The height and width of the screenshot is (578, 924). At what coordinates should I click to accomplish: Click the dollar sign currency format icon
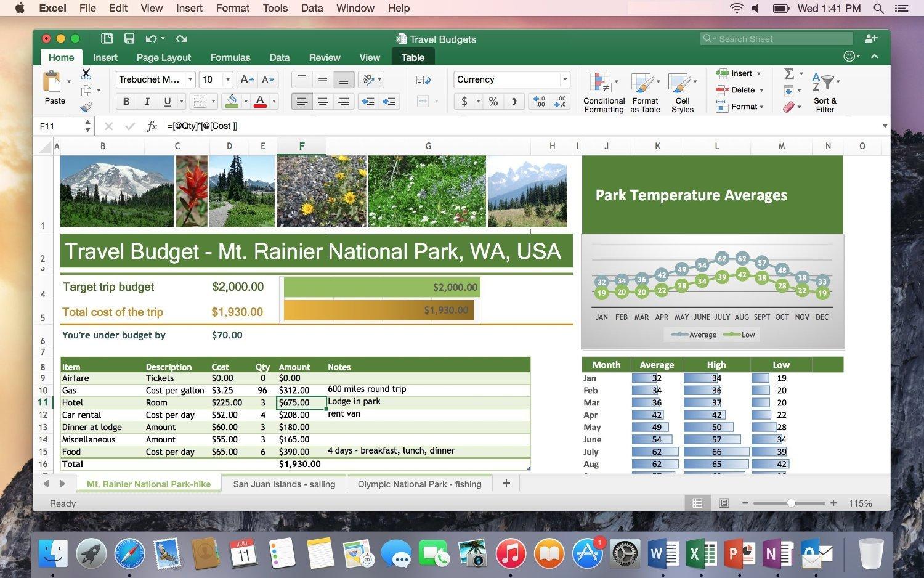464,101
